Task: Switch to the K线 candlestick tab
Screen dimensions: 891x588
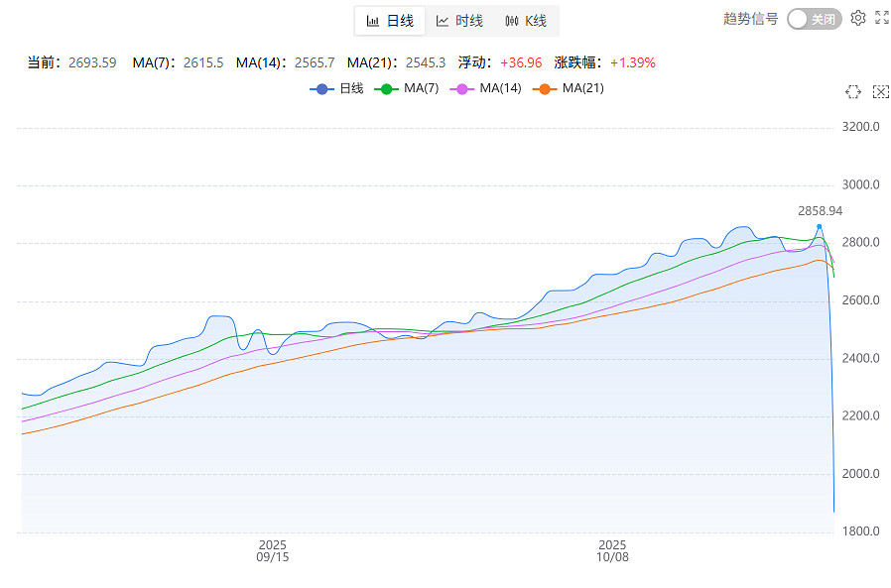Action: 526,21
